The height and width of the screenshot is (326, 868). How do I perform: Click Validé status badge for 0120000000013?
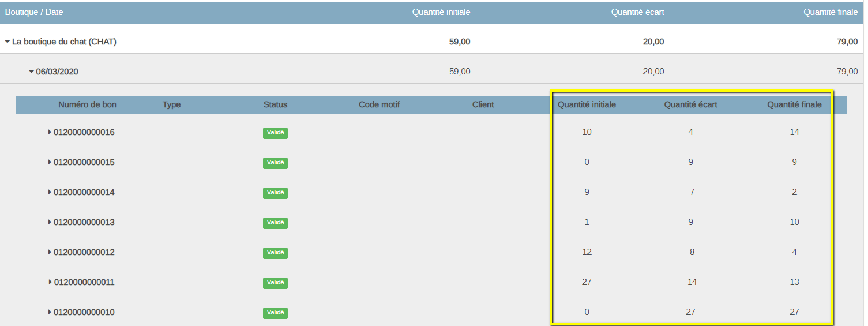click(275, 223)
